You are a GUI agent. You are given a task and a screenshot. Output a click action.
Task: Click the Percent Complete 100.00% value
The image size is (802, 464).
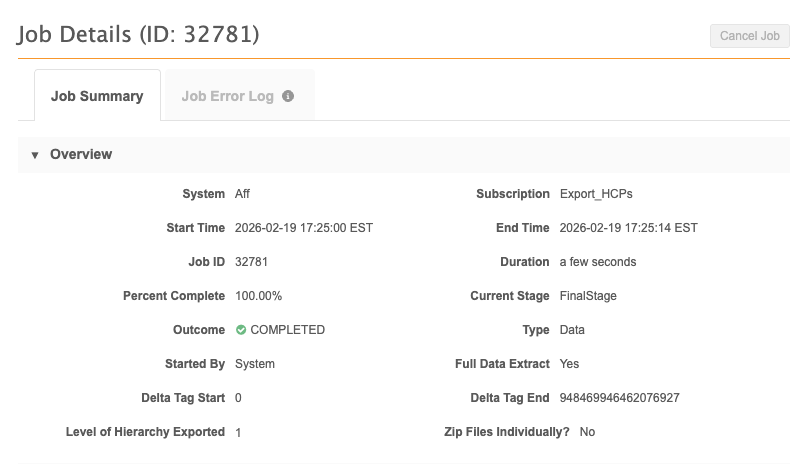[258, 296]
